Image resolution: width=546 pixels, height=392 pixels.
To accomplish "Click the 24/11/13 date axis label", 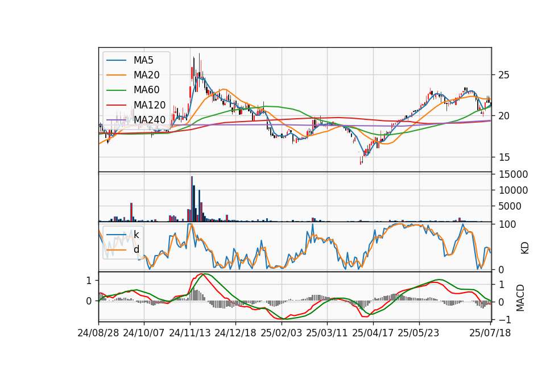I will 190,333.
